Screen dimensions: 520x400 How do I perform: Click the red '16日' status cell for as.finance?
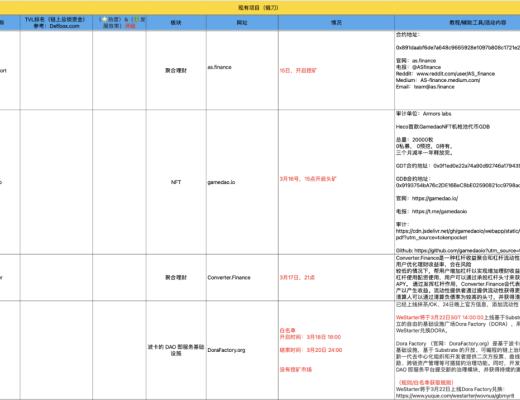click(x=336, y=70)
